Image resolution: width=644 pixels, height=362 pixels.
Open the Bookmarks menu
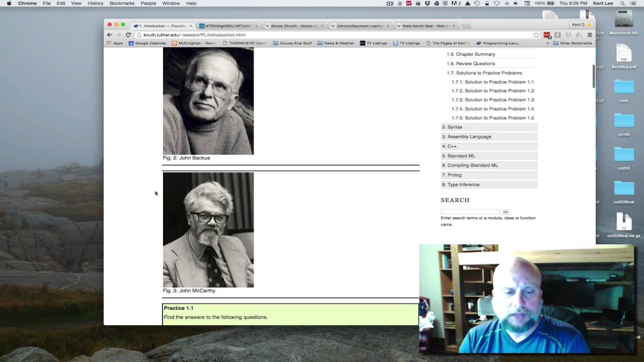point(122,3)
